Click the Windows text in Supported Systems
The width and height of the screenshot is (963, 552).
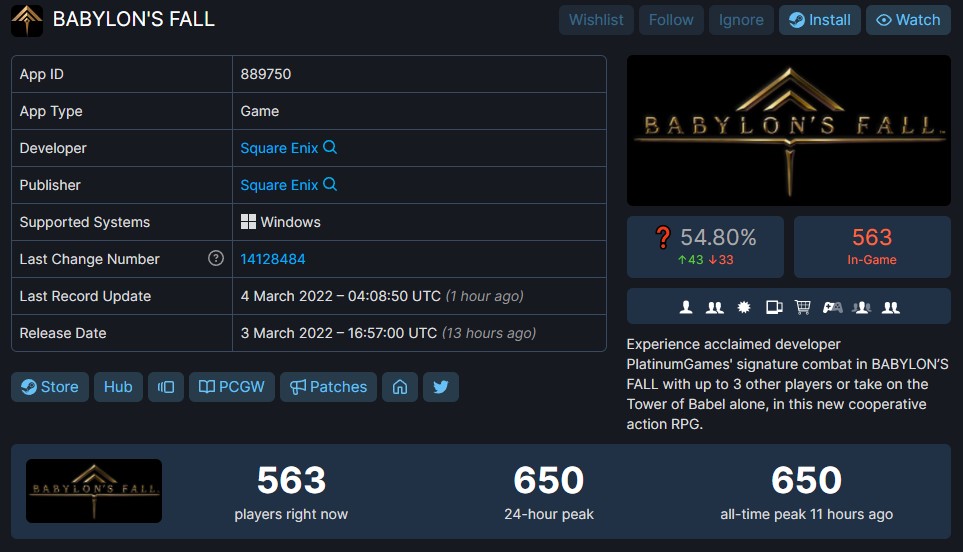click(290, 222)
